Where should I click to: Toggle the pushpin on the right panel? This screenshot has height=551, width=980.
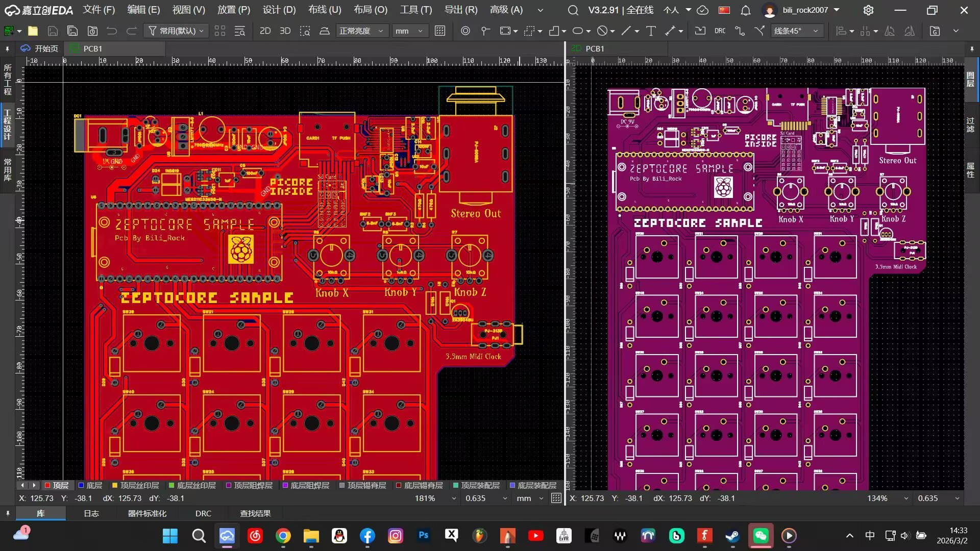pyautogui.click(x=972, y=49)
